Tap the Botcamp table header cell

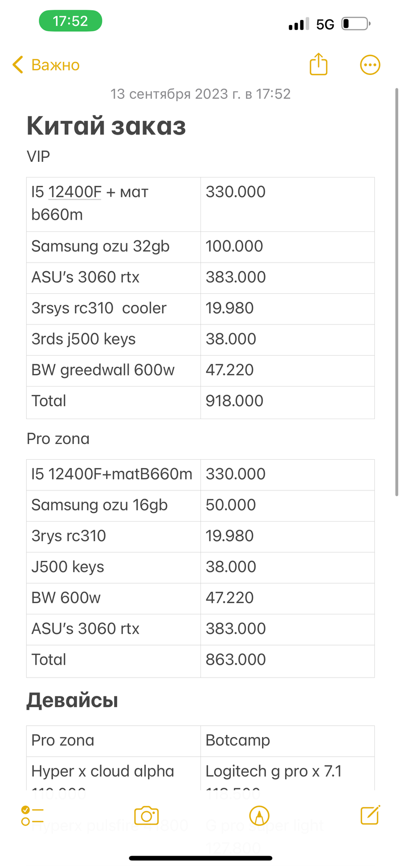pyautogui.click(x=287, y=741)
